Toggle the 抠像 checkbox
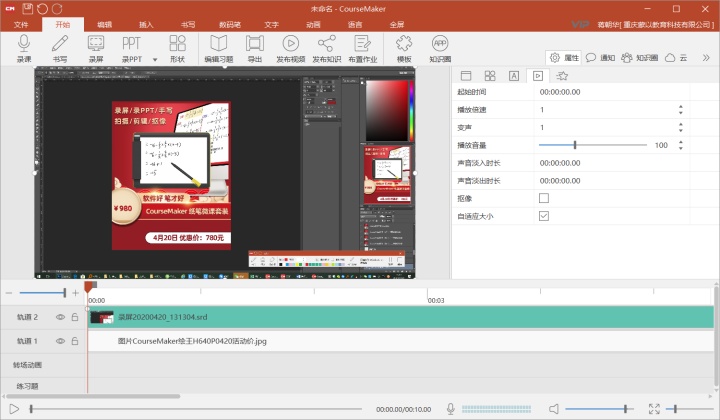 544,198
